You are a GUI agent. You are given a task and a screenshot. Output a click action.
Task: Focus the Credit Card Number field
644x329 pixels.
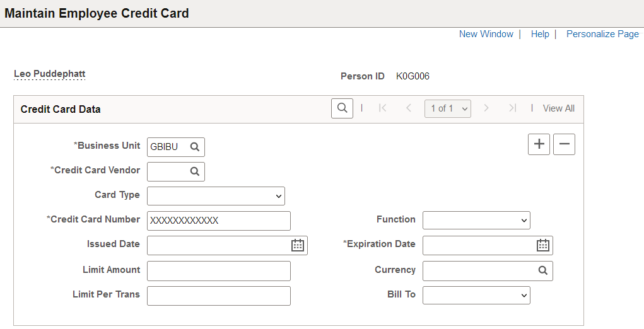[218, 221]
